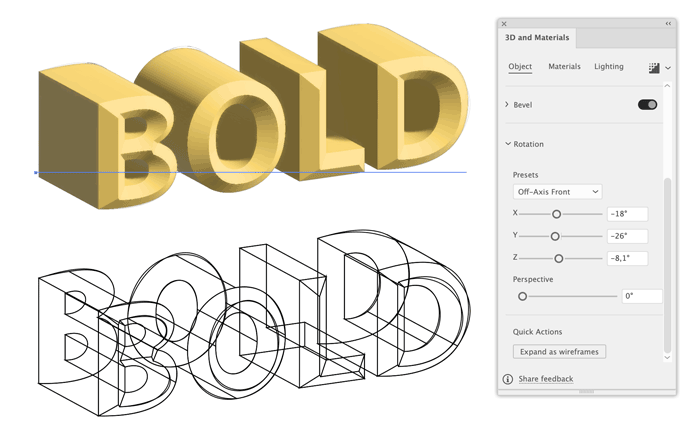The image size is (700, 442).
Task: Click the panel scrollbar up arrow
Action: click(x=667, y=86)
